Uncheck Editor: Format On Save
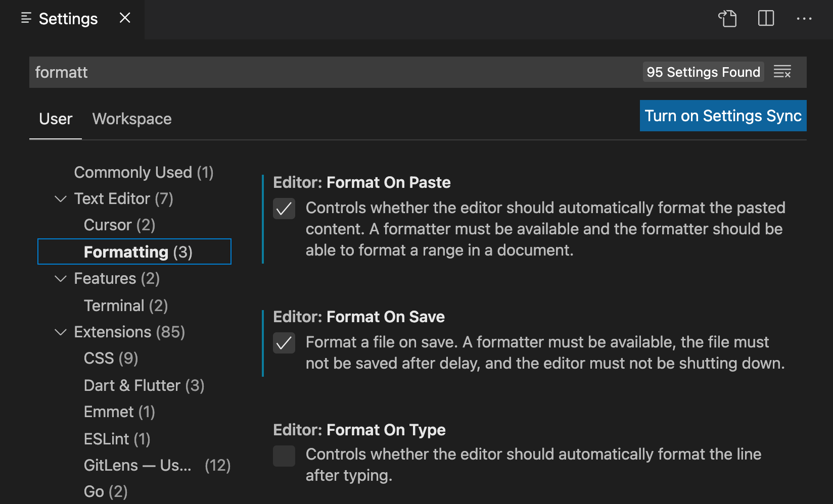 (x=284, y=343)
